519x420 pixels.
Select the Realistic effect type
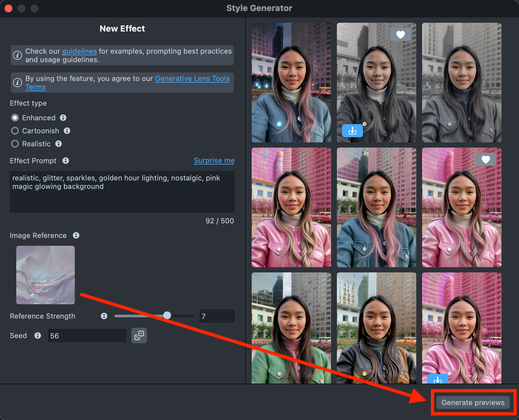tap(15, 144)
